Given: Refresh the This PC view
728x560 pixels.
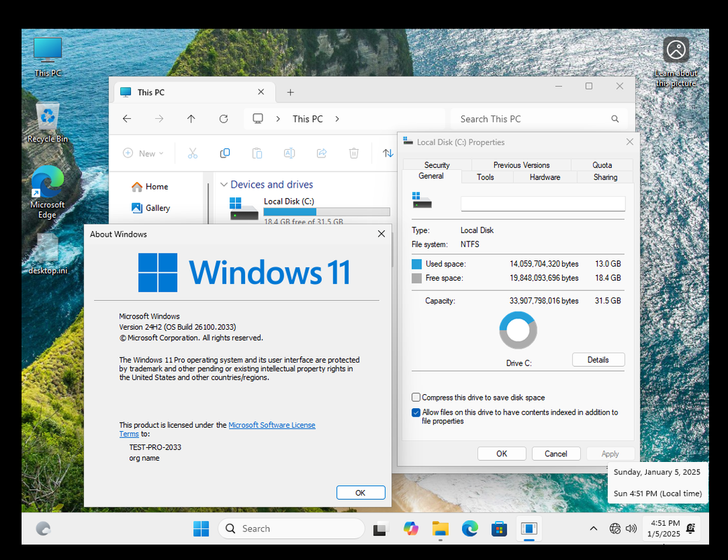Looking at the screenshot, I should (224, 119).
